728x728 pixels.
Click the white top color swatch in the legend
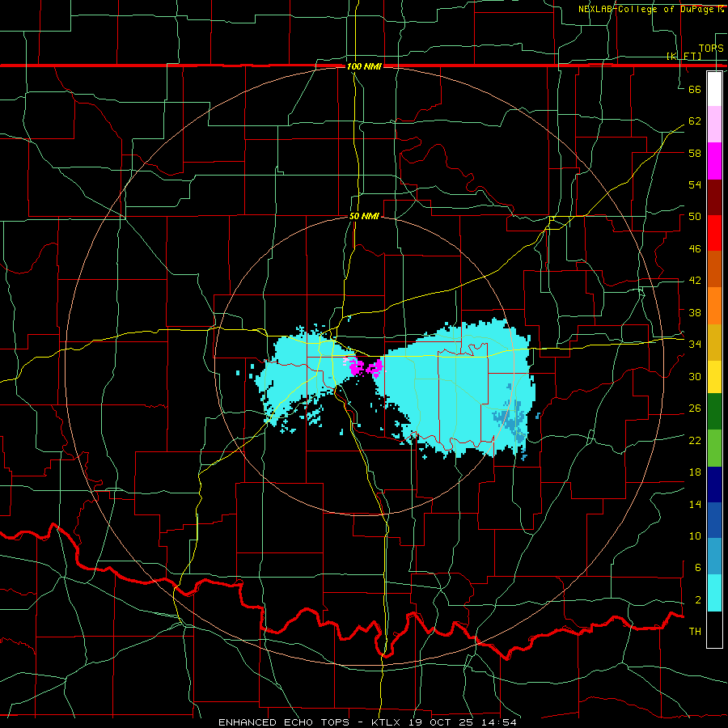[714, 89]
